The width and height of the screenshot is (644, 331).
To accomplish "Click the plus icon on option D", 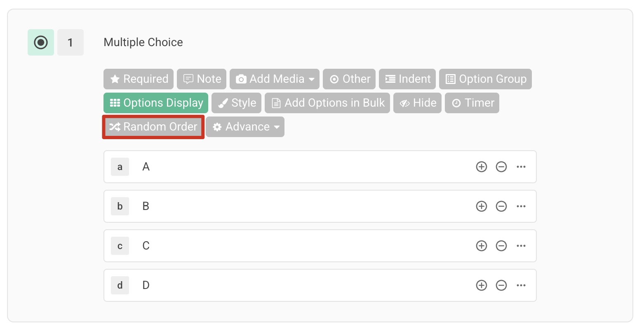I will (x=481, y=285).
